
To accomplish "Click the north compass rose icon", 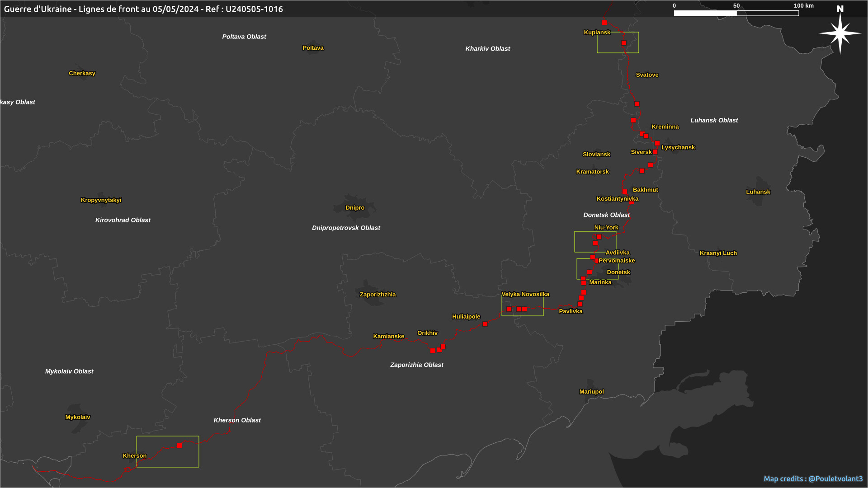I will click(840, 33).
